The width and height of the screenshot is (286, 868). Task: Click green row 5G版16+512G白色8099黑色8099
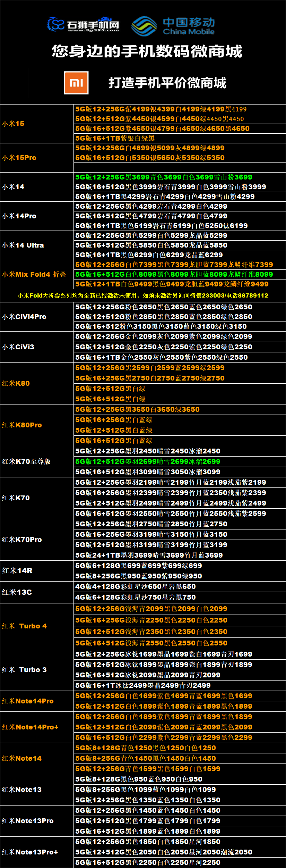click(x=180, y=274)
